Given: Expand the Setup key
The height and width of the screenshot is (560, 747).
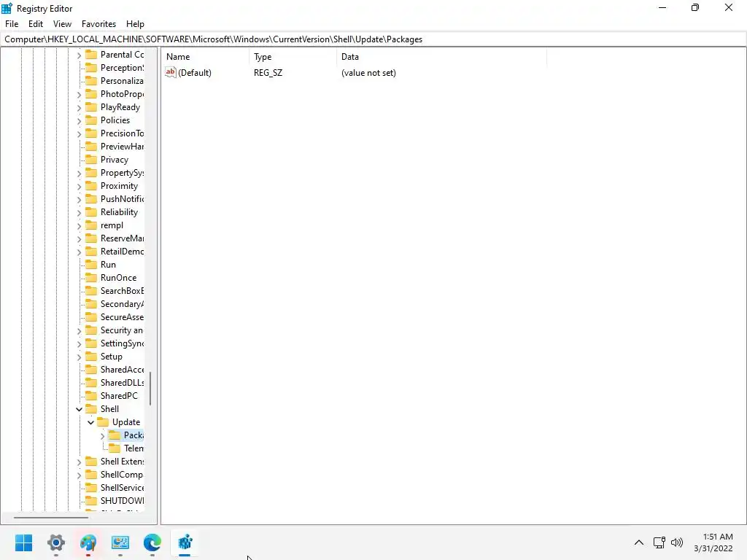Looking at the screenshot, I should point(79,357).
